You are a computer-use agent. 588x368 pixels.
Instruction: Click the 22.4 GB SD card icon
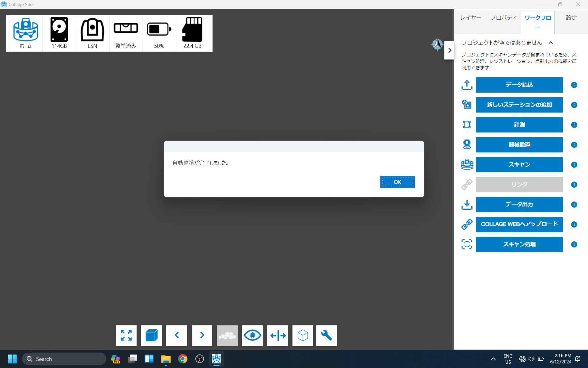[192, 30]
